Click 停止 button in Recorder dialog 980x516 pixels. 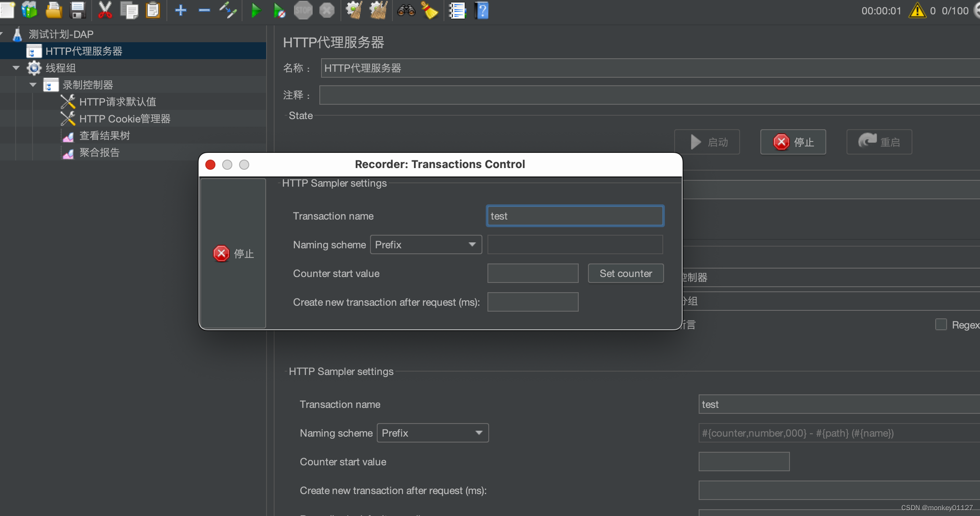tap(233, 253)
